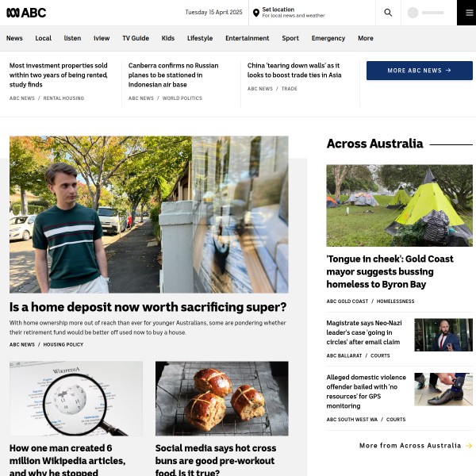Open the Gold Coast tents photo
476x476 pixels.
pos(400,205)
